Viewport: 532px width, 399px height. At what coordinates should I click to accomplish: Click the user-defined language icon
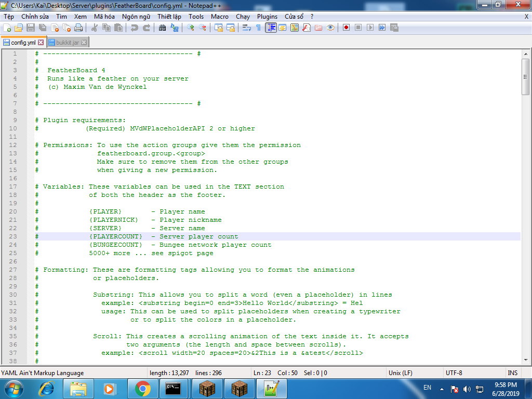(x=282, y=28)
